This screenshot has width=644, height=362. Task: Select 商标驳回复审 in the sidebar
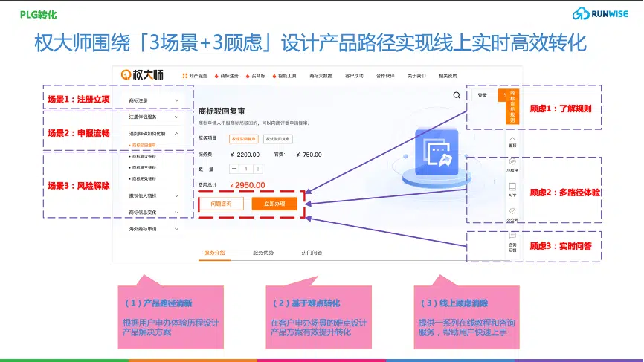[x=143, y=145]
